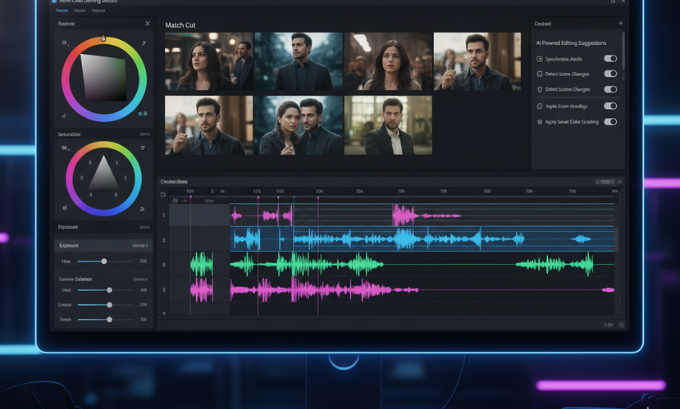Open the dropdown on the Saturation header row
Viewport: 680px width, 409px height.
pos(145,134)
